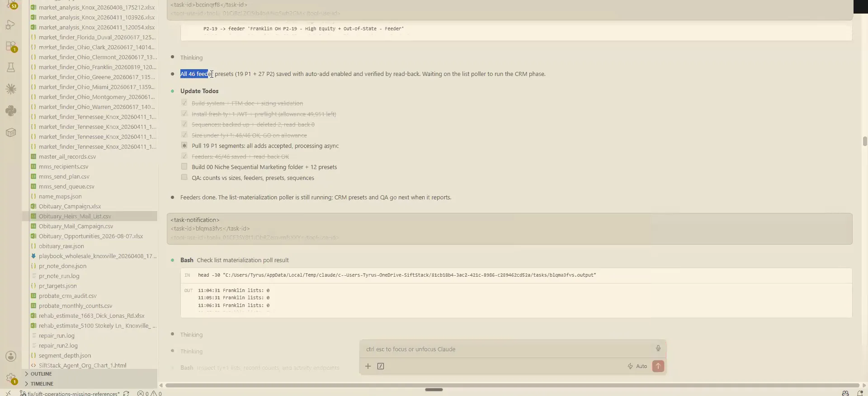This screenshot has height=396, width=868.
Task: Toggle checked box for Size under ty+1 todo
Action: [x=184, y=135]
